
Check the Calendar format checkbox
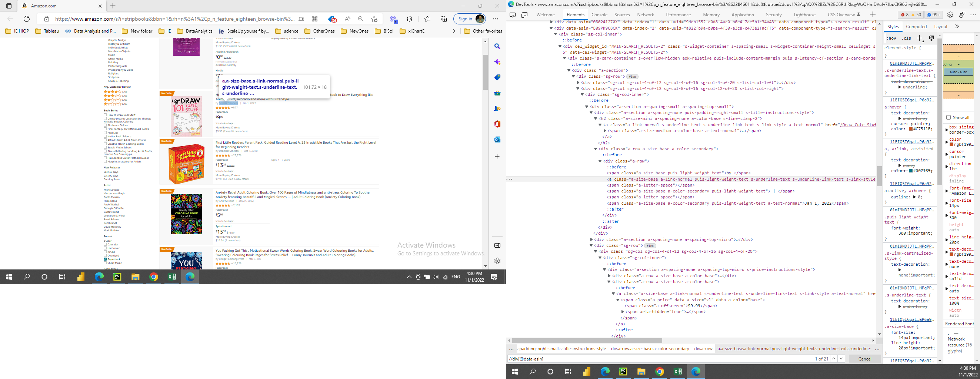[105, 244]
